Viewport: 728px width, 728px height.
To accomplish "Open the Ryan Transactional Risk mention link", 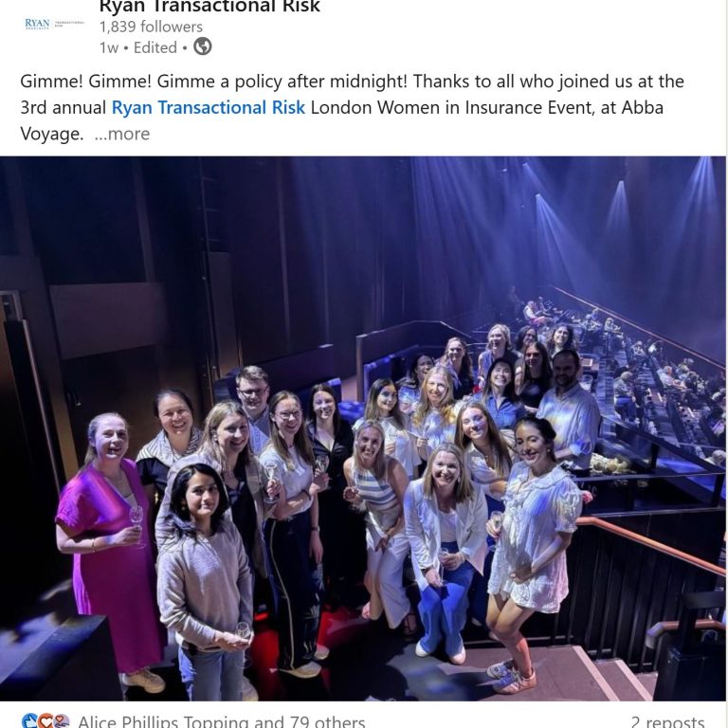I will 208,107.
